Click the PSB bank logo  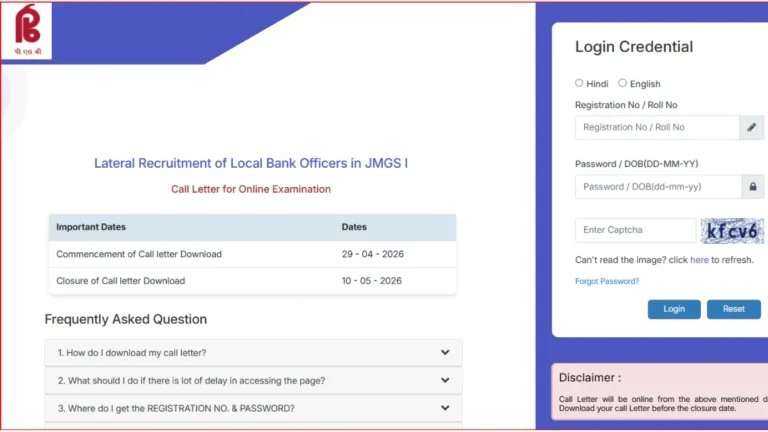(x=27, y=30)
